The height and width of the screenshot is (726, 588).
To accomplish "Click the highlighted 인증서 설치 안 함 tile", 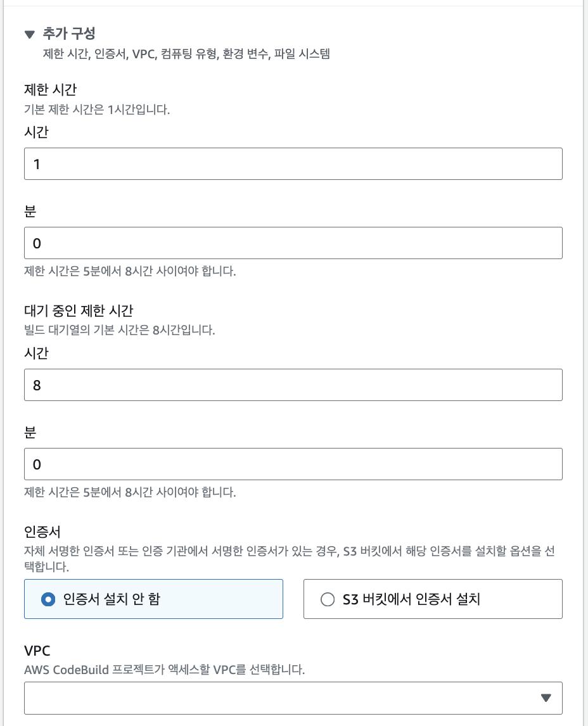I will 153,599.
